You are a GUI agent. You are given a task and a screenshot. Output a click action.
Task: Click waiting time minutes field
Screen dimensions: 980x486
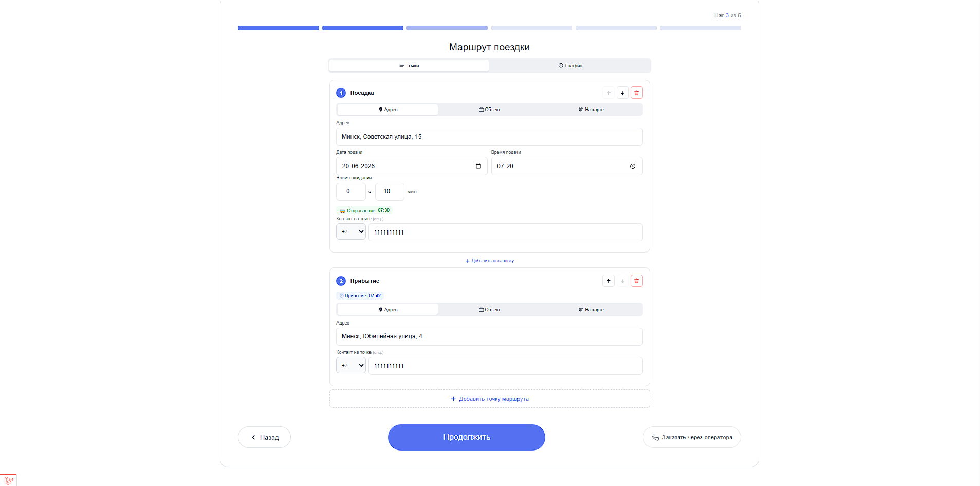coord(390,191)
